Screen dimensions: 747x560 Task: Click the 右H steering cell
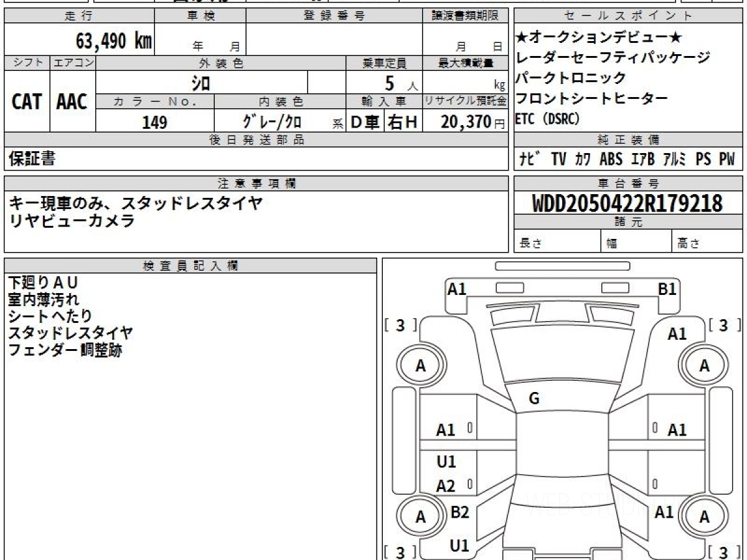[403, 121]
